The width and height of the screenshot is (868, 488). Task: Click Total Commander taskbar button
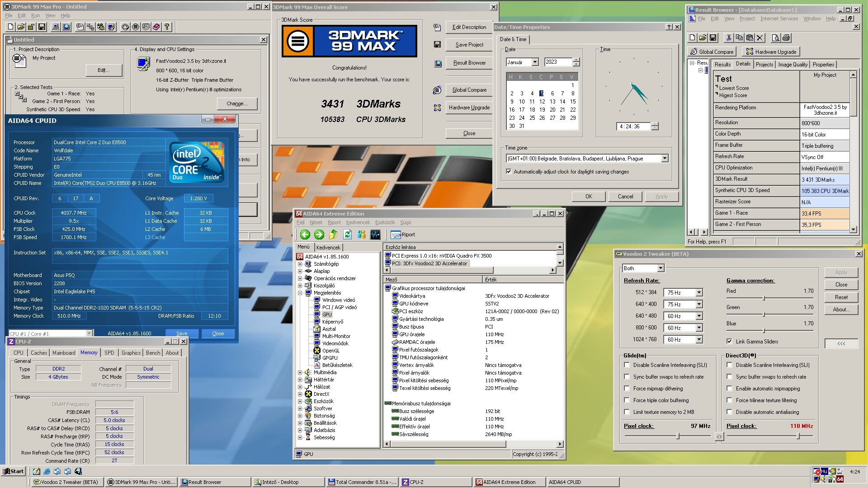[x=363, y=482]
